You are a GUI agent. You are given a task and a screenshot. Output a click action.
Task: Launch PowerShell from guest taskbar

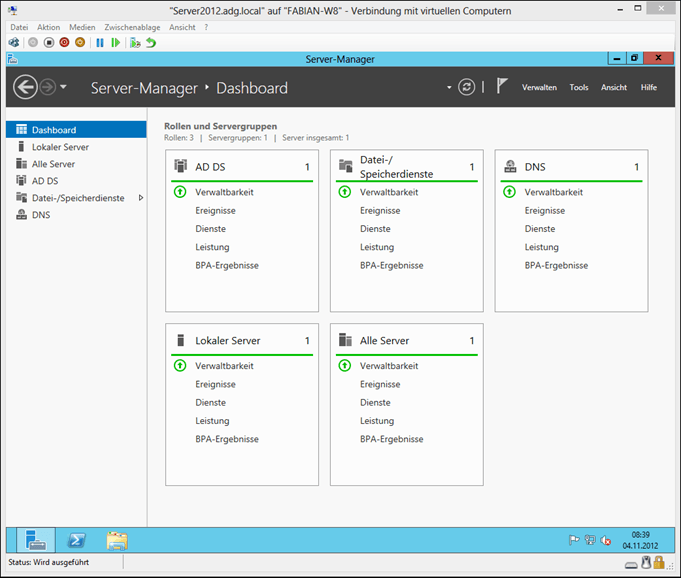[76, 540]
